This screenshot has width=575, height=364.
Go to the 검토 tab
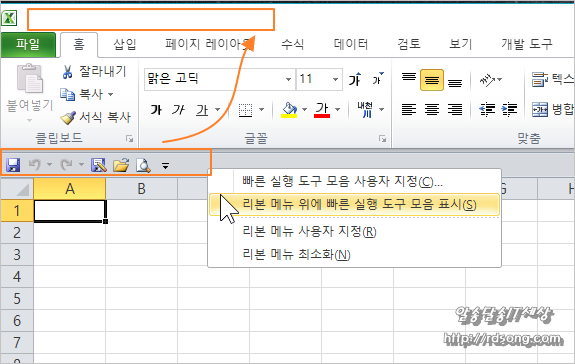409,44
